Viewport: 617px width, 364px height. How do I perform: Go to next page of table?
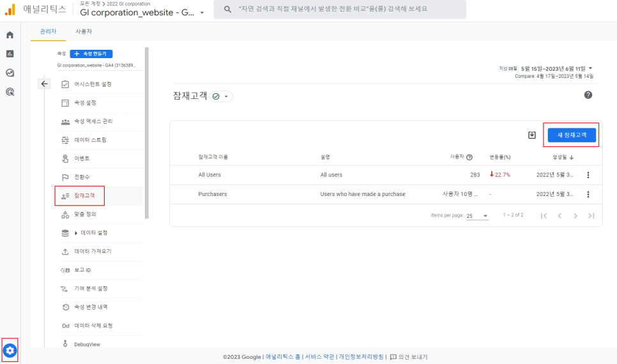(575, 216)
